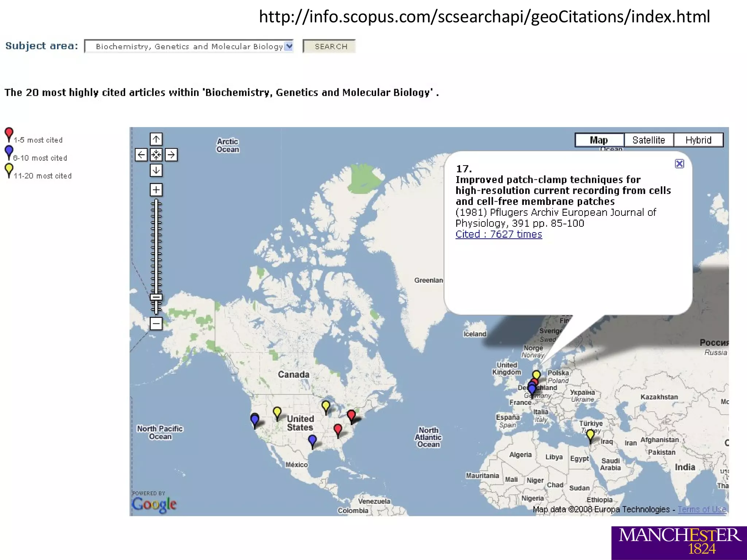This screenshot has width=747, height=560.
Task: Pan the map down with the arrow
Action: pos(156,170)
